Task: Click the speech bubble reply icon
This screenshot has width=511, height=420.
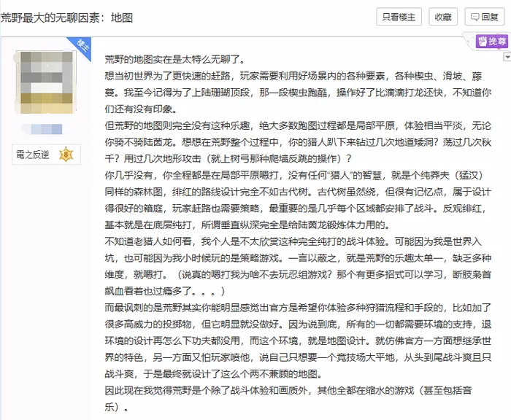Action: pyautogui.click(x=474, y=17)
